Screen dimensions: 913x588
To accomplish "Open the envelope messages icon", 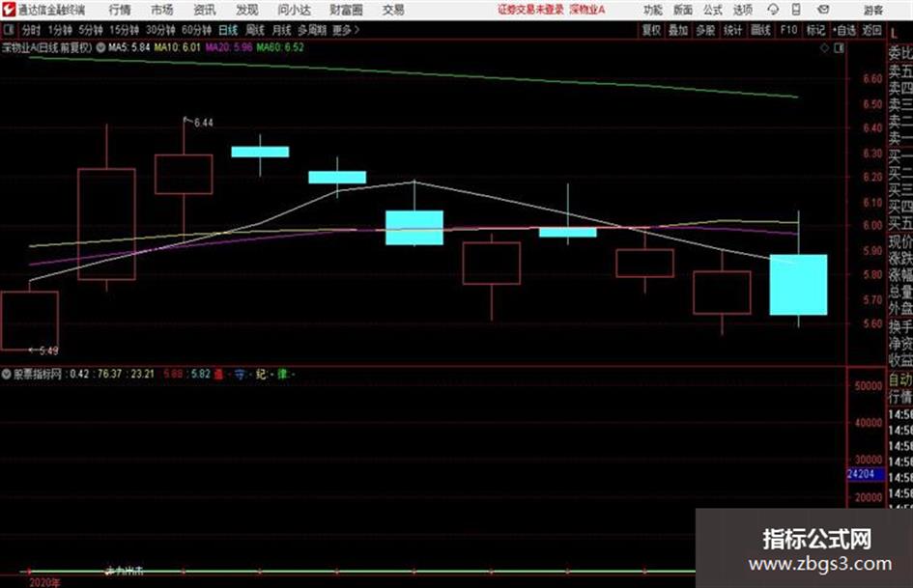I will click(823, 10).
